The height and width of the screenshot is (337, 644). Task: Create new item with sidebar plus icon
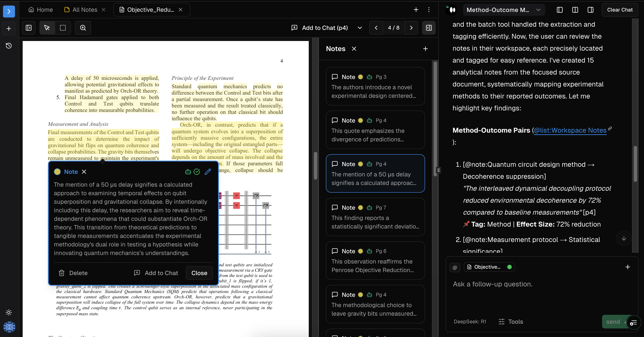click(9, 28)
